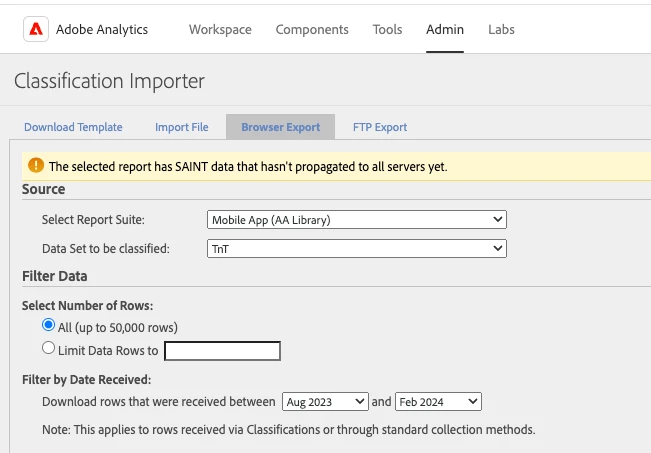Select the Browser Export tab
Viewport: 651px width, 453px height.
(x=281, y=127)
